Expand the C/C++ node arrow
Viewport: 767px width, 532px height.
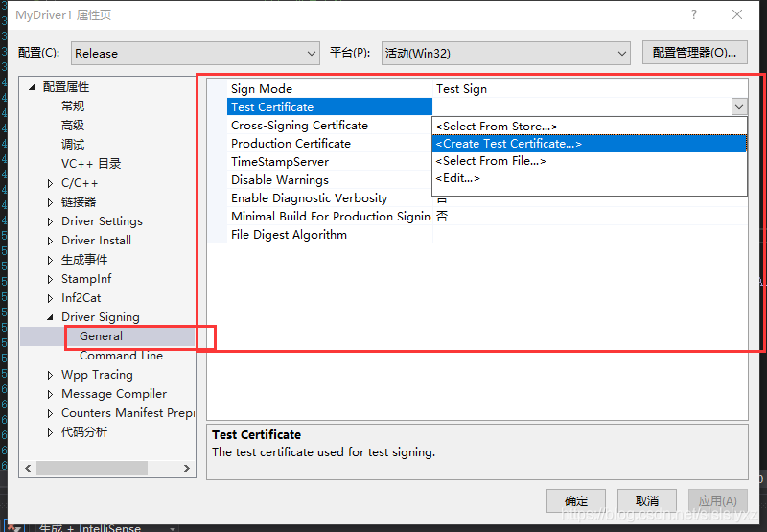point(50,183)
